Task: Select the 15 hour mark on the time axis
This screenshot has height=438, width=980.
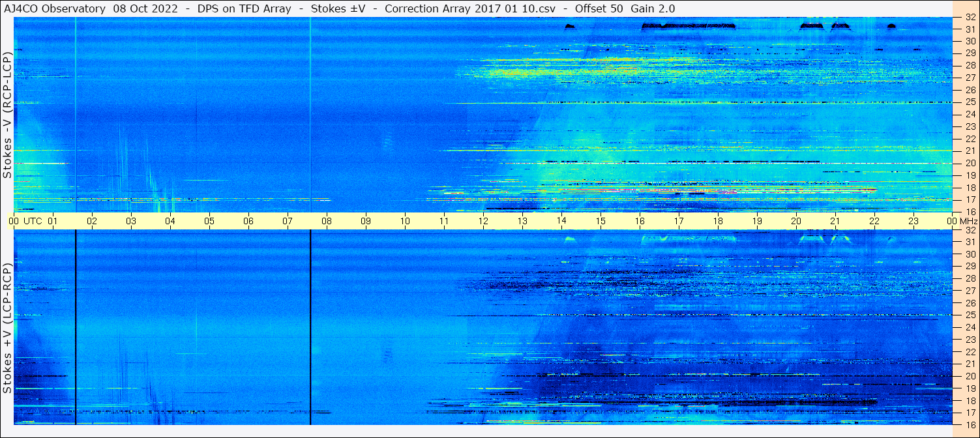Action: coord(601,221)
